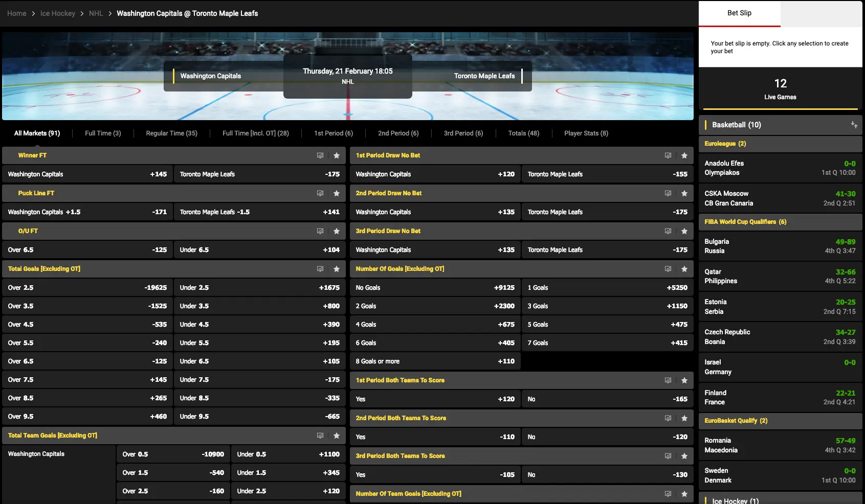View 12 Live Games counter
The image size is (865, 504).
[780, 88]
